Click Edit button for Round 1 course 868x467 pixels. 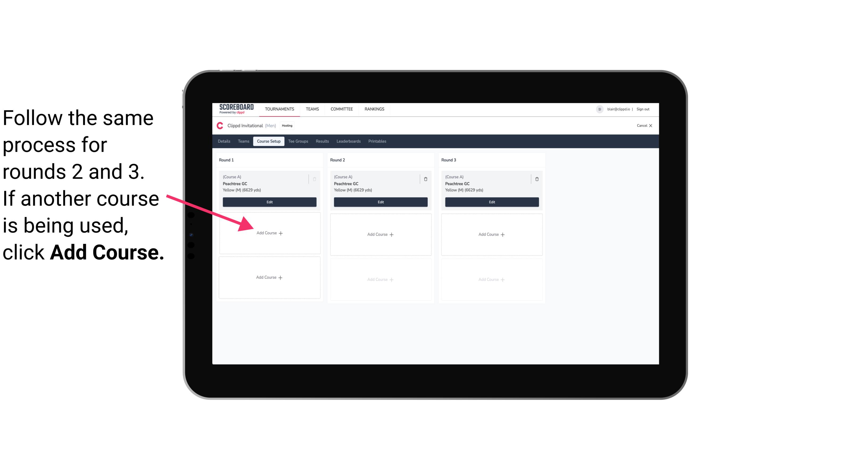(x=269, y=202)
